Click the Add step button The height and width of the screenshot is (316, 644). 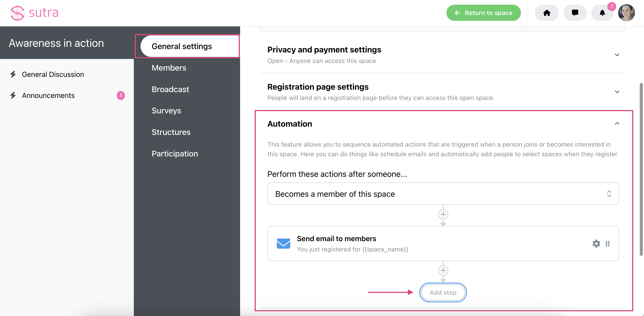click(443, 292)
